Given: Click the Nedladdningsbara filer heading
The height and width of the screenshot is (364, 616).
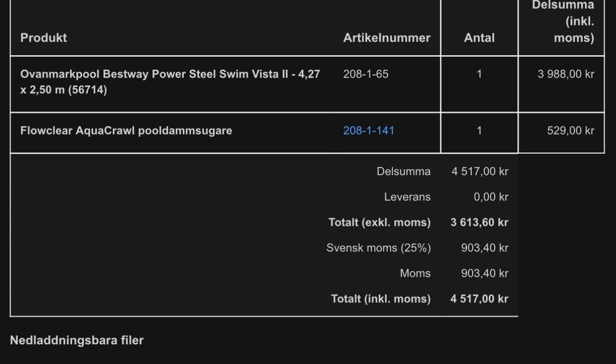Looking at the screenshot, I should [76, 340].
